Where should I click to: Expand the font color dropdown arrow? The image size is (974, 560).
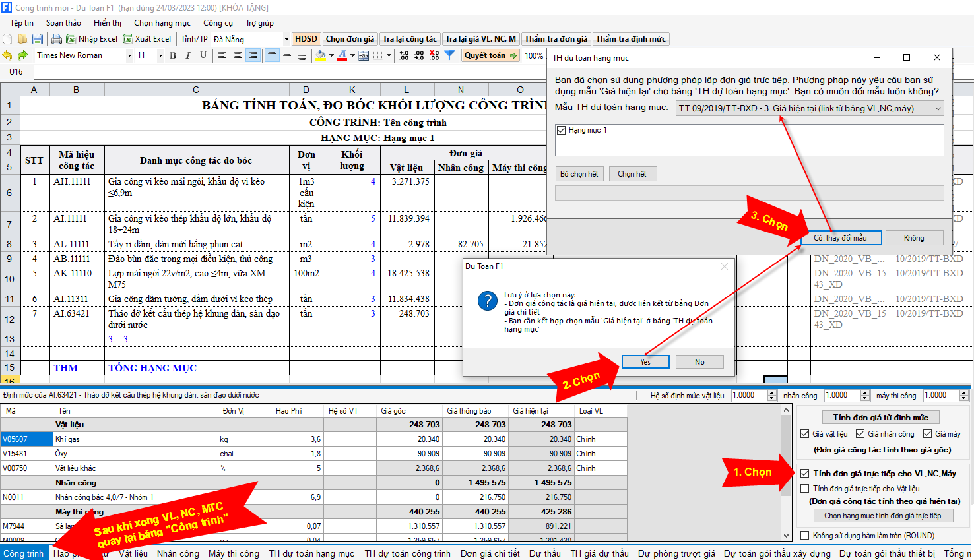(352, 55)
